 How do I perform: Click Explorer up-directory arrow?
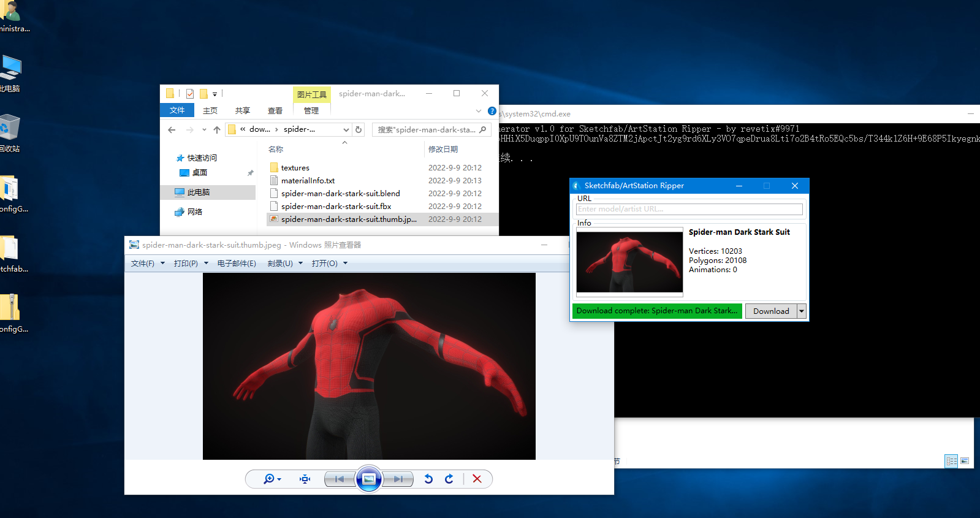pos(217,130)
